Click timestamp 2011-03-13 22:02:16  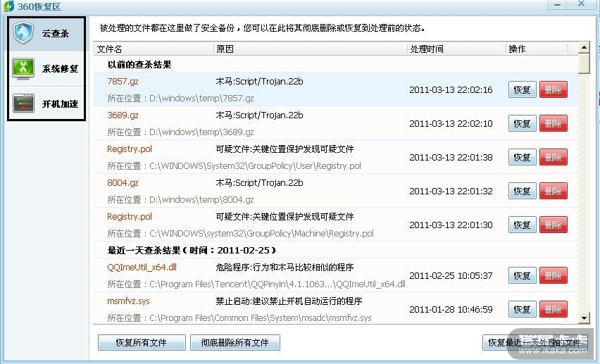(451, 90)
